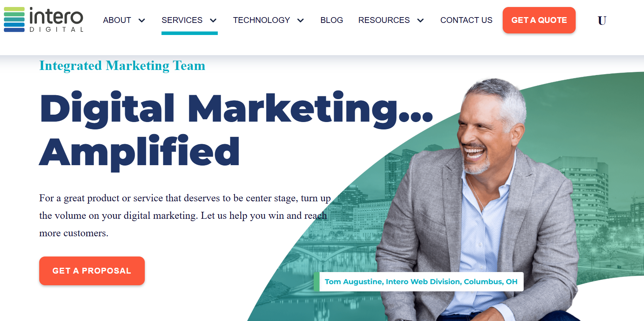
Task: Click the Get A Quote button
Action: (x=539, y=20)
